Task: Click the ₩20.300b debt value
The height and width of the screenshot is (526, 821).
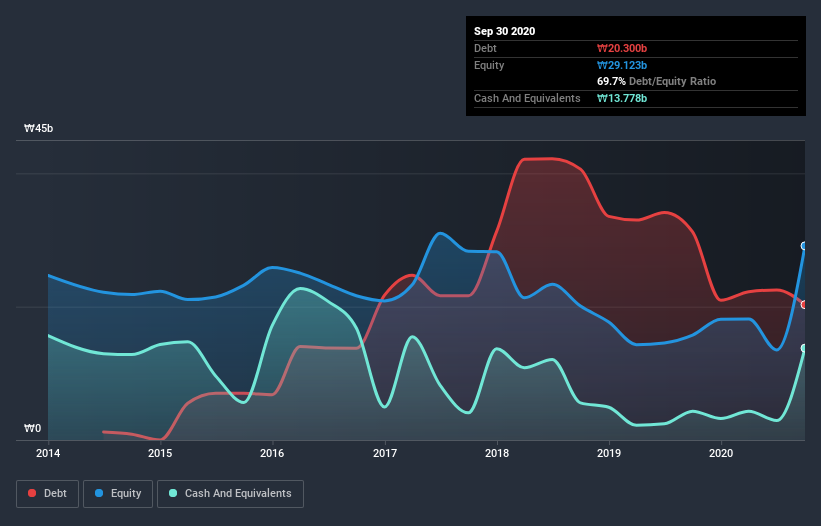Action: click(622, 49)
